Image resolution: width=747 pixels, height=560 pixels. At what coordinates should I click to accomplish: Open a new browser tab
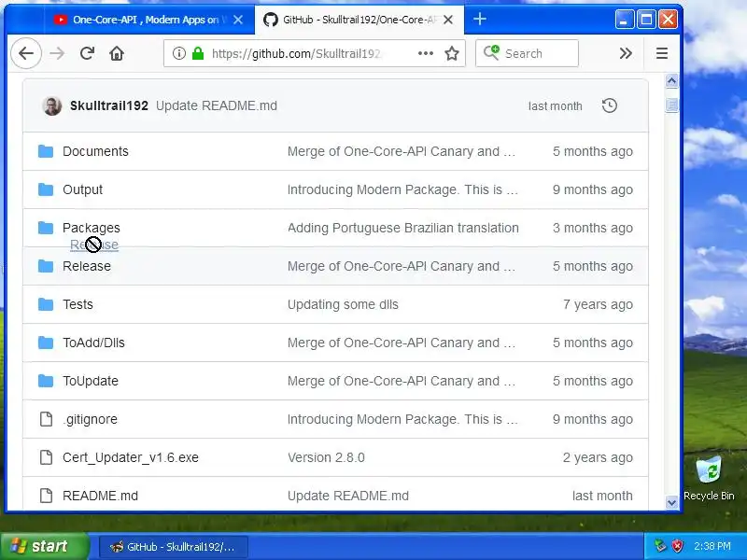coord(480,19)
